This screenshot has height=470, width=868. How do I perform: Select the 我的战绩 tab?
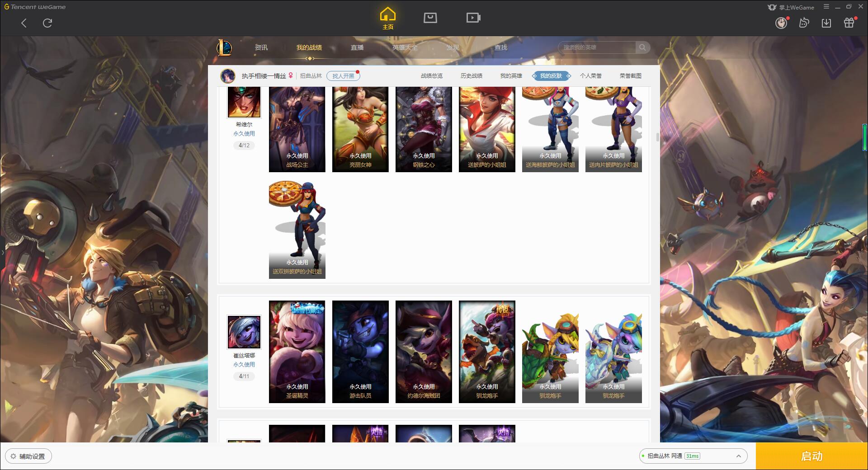[x=309, y=47]
